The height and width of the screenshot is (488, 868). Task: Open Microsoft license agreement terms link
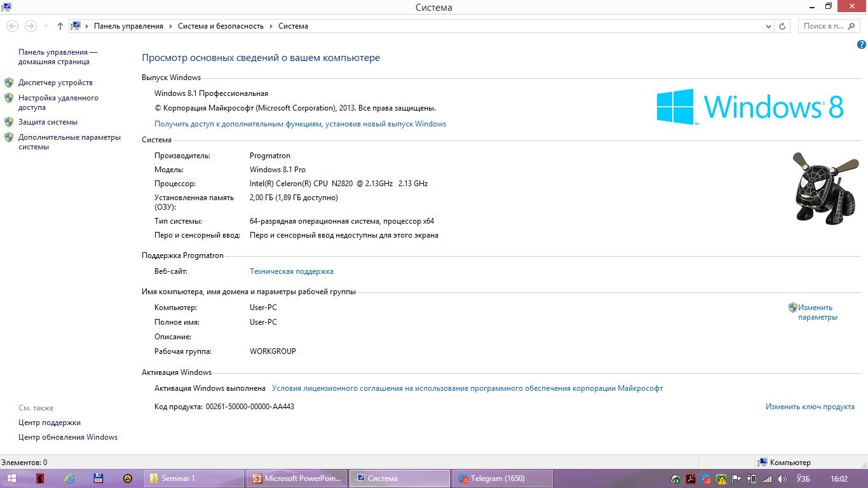tap(467, 388)
